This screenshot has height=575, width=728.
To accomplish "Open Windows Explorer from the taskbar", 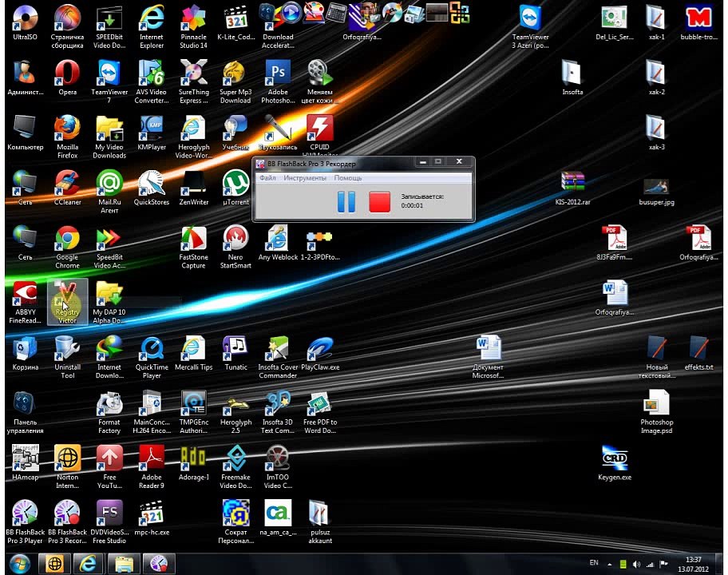I will (x=124, y=564).
